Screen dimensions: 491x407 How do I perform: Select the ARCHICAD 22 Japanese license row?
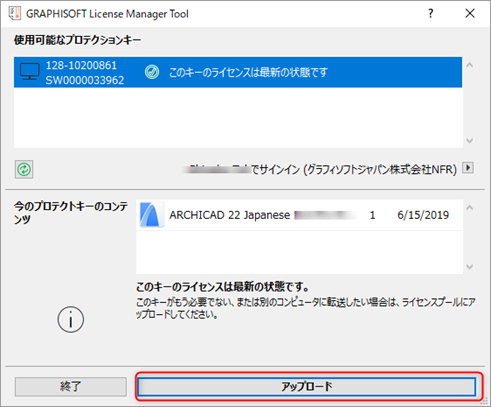point(299,215)
